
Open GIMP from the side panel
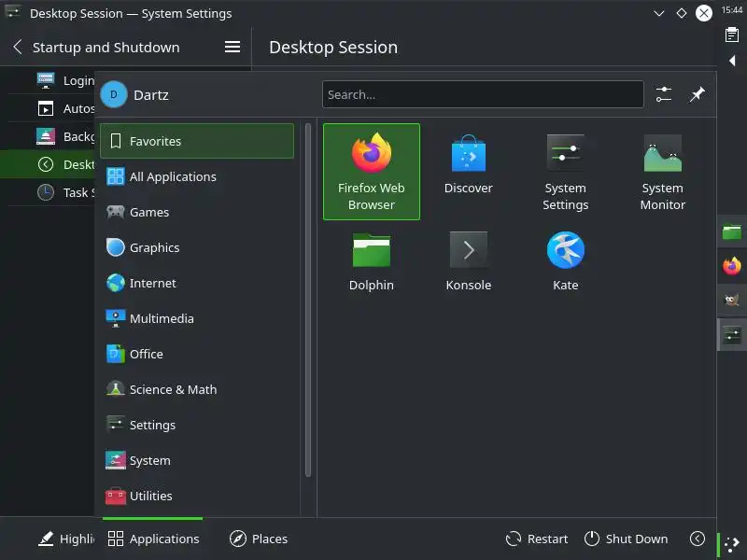coord(732,300)
